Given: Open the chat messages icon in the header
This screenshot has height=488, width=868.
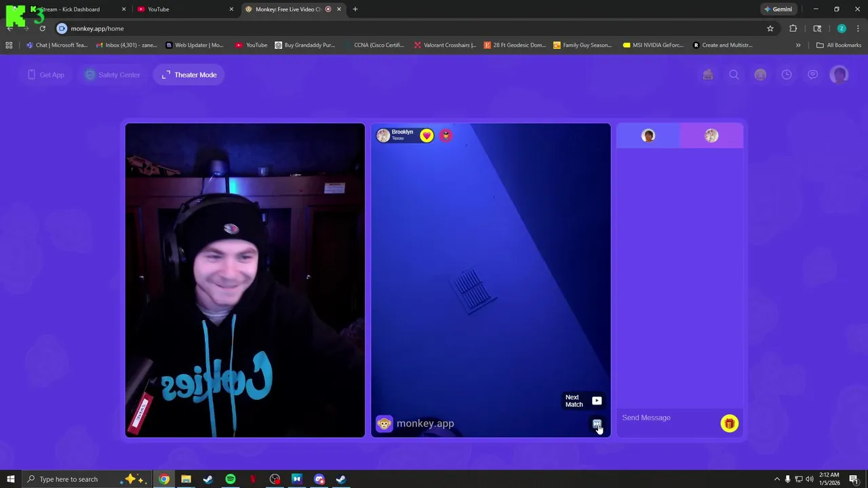Looking at the screenshot, I should click(812, 75).
